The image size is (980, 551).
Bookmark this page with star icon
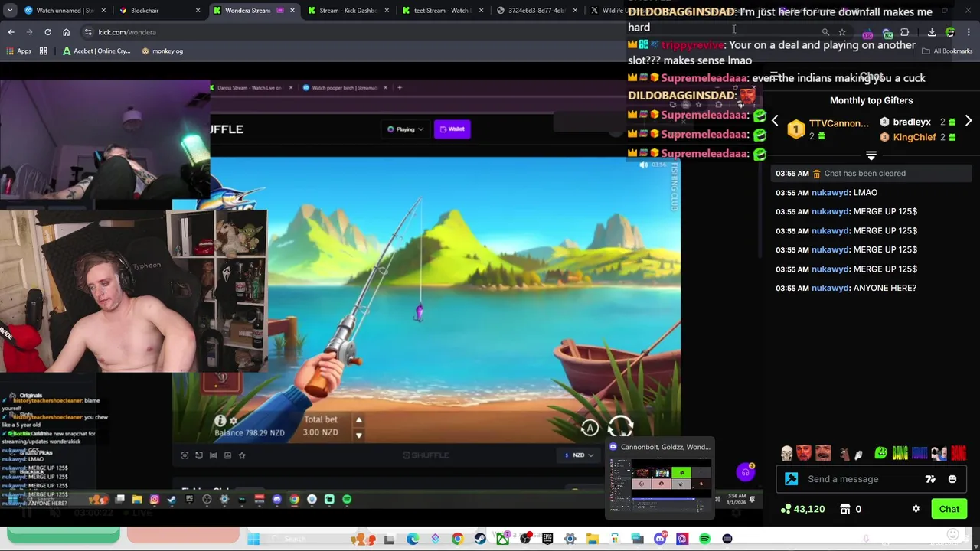click(x=842, y=32)
